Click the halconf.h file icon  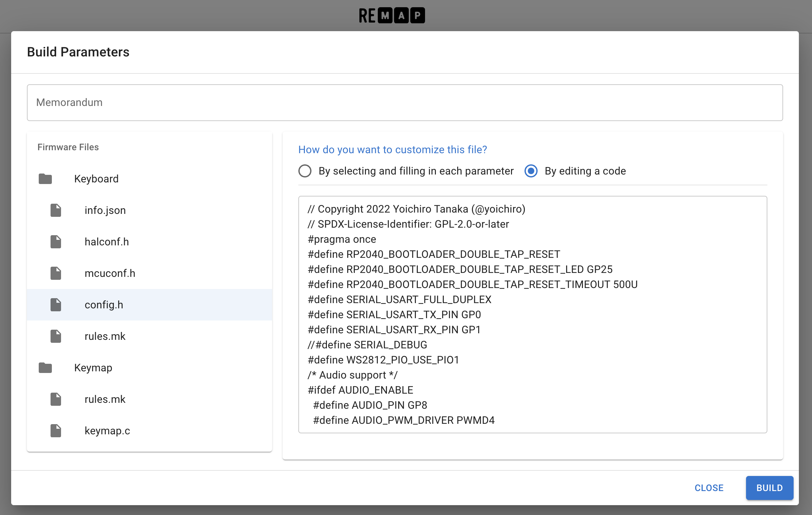pyautogui.click(x=56, y=242)
